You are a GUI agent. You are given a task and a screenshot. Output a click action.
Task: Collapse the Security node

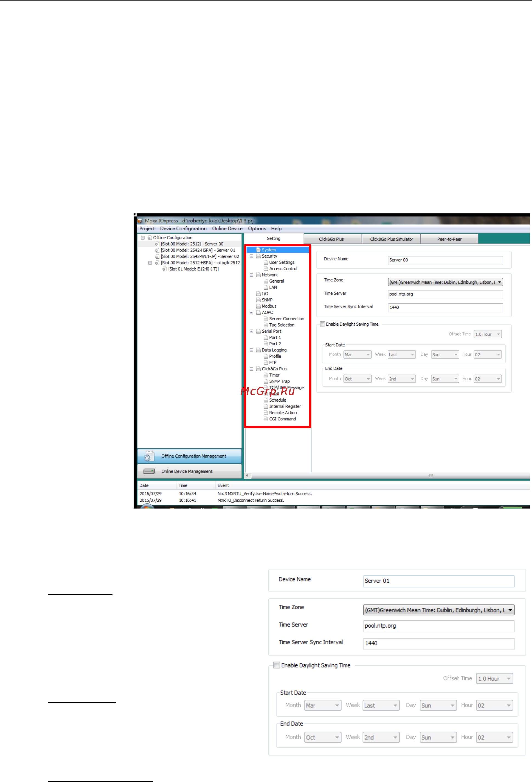pyautogui.click(x=251, y=256)
